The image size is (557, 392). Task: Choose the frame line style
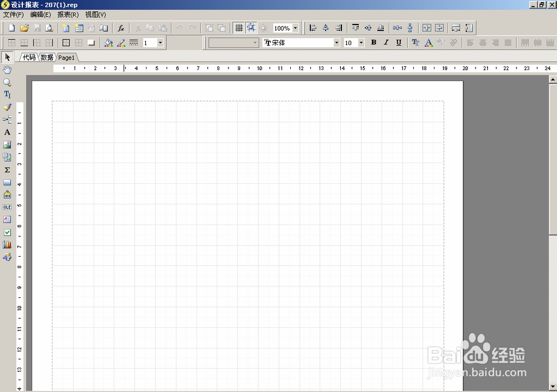pos(134,43)
